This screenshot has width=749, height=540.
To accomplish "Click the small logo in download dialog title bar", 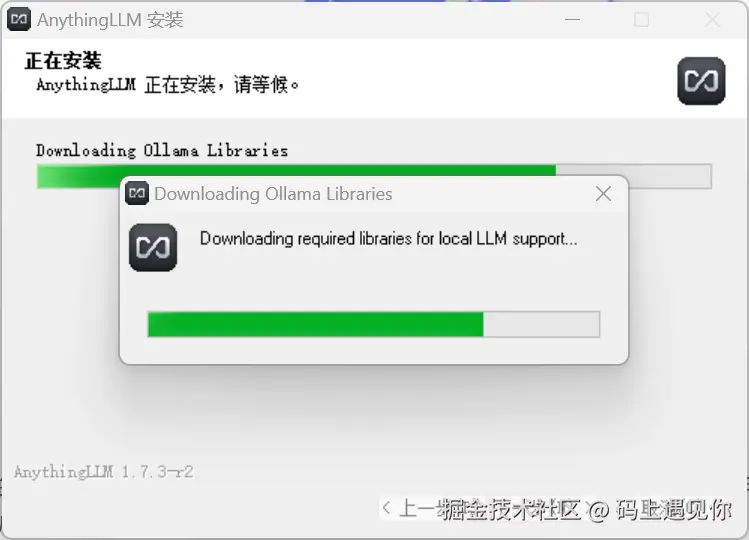I will [137, 194].
